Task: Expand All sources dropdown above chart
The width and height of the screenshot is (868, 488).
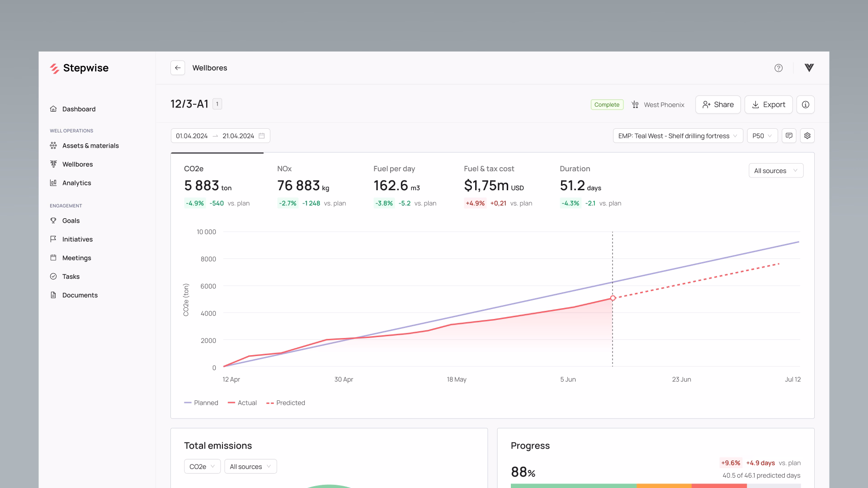Action: tap(775, 170)
